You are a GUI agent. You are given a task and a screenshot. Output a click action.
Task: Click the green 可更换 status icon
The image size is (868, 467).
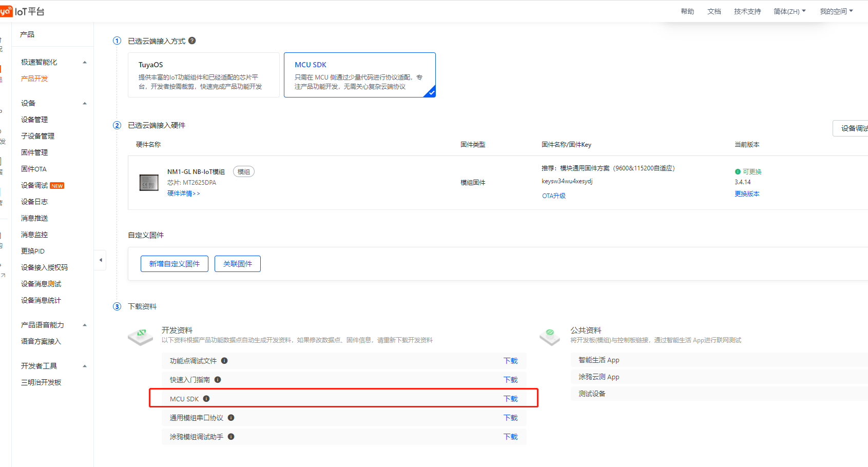click(x=738, y=172)
